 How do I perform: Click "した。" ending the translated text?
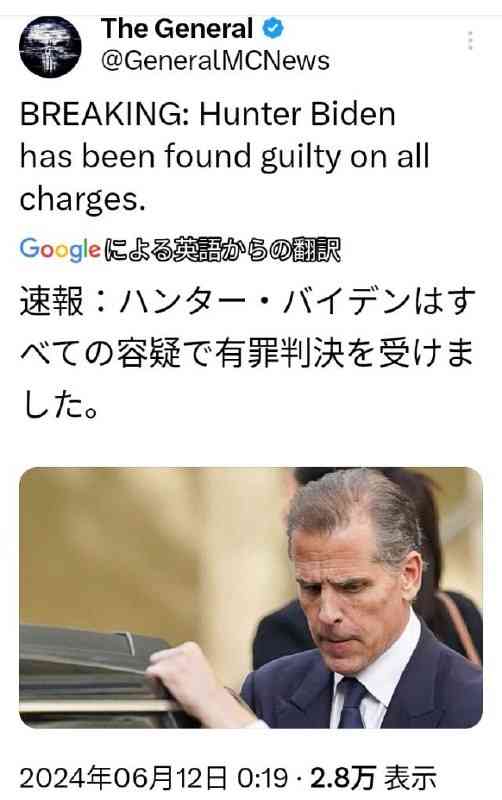(60, 406)
